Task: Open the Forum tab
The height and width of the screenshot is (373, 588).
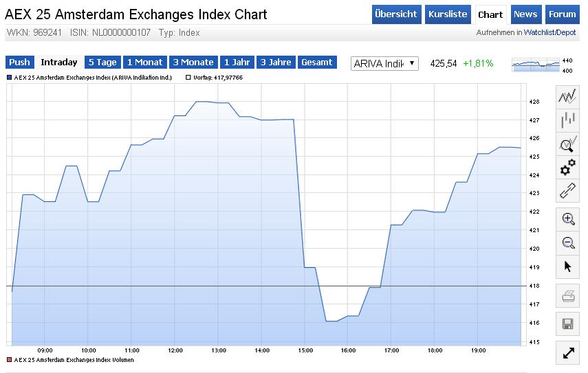Action: (562, 14)
